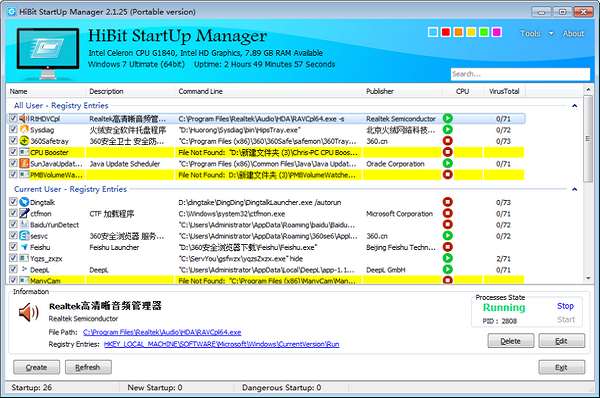Click the Search input field
This screenshot has height=398, width=600.
tap(520, 74)
